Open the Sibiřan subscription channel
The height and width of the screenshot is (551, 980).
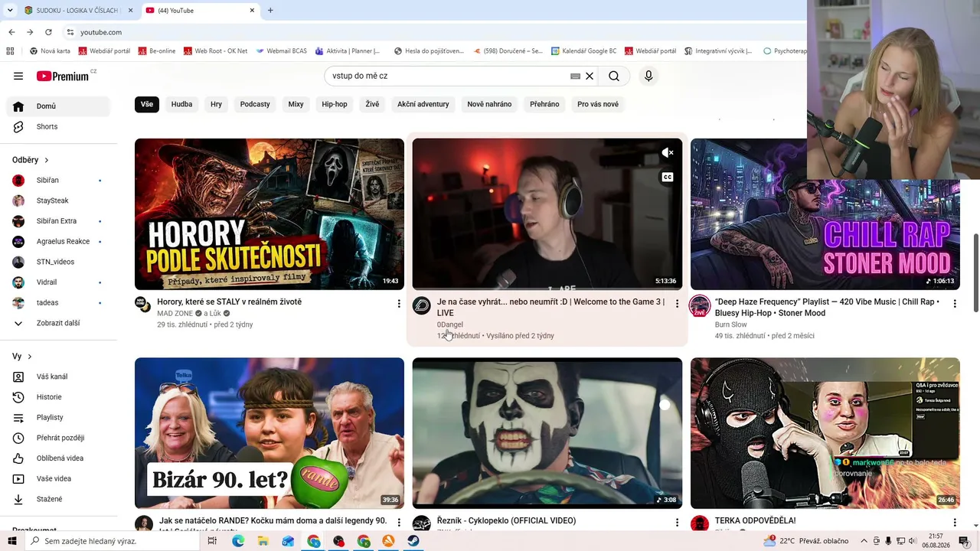pyautogui.click(x=58, y=181)
